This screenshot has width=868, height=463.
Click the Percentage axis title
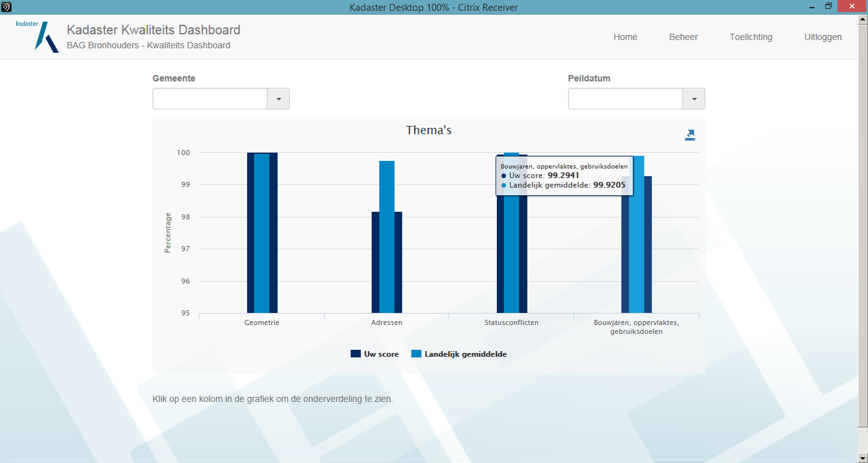[168, 233]
